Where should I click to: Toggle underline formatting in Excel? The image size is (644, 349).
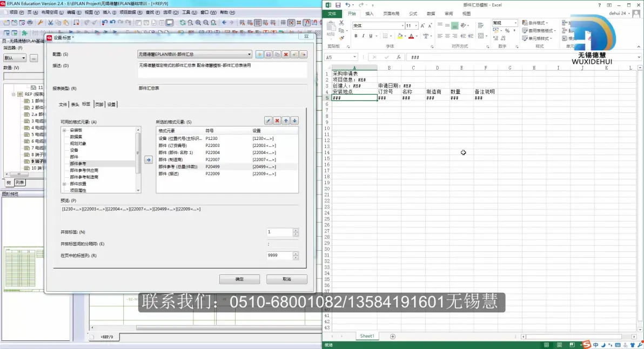[371, 36]
